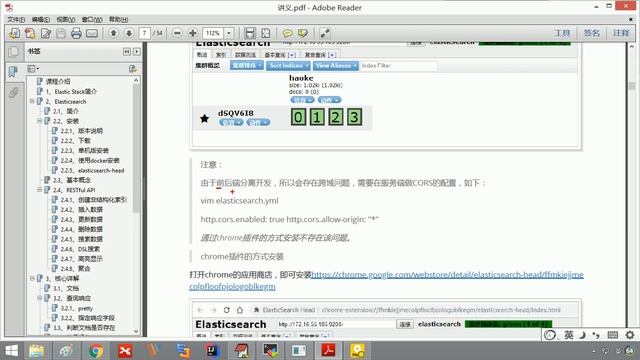Open the 视图 menu

(x=65, y=19)
